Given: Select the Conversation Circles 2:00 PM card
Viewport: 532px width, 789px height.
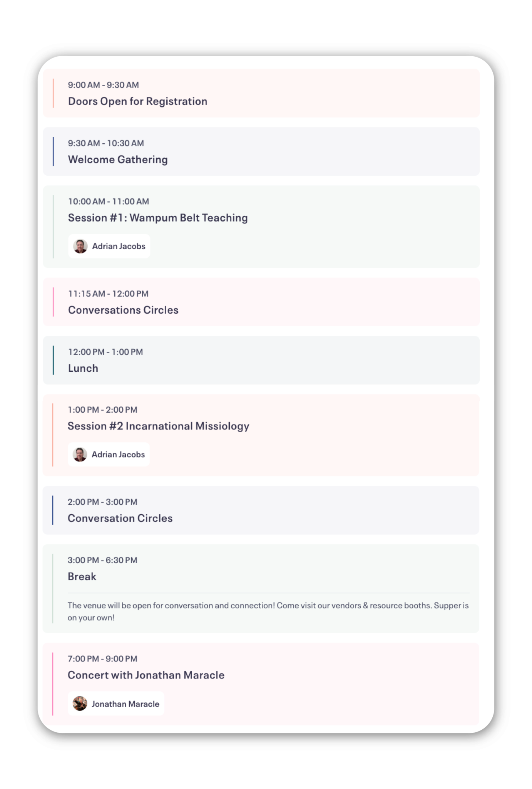Looking at the screenshot, I should click(261, 510).
